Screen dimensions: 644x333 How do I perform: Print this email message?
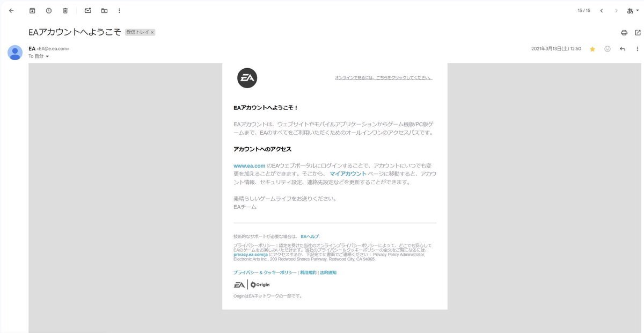624,32
